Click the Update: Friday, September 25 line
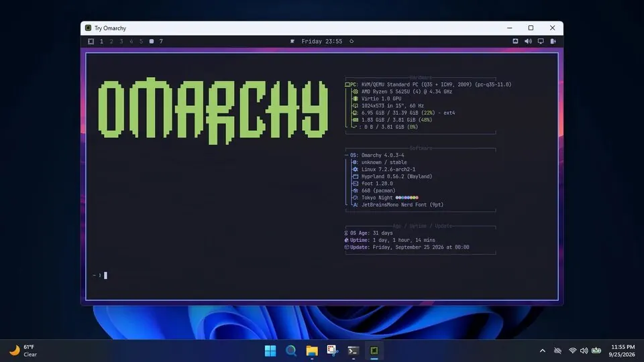This screenshot has height=362, width=644. [x=407, y=247]
